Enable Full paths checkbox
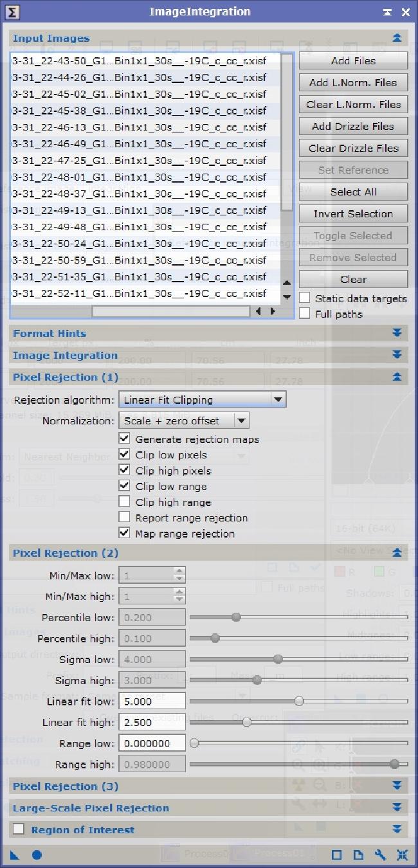The image size is (418, 868). pyautogui.click(x=305, y=314)
